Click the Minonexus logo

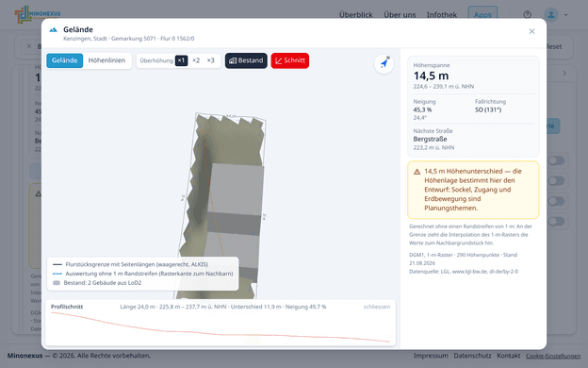(x=38, y=14)
